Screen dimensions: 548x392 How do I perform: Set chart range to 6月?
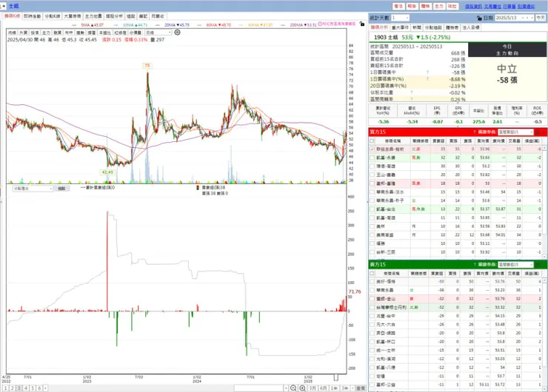(x=324, y=388)
